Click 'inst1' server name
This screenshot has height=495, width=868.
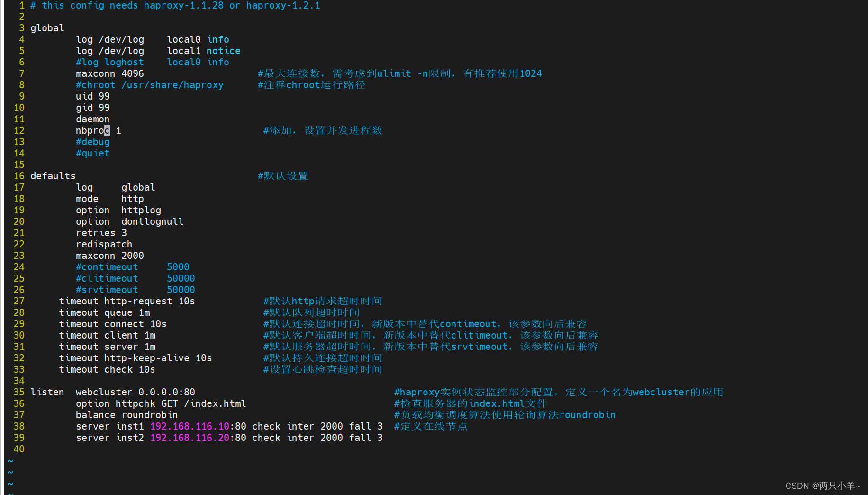130,426
